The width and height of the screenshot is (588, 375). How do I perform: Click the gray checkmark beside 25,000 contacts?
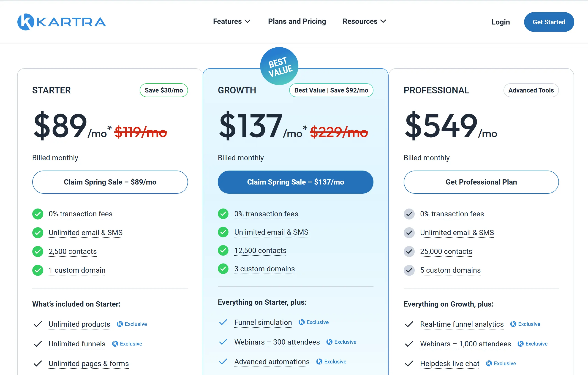(409, 251)
